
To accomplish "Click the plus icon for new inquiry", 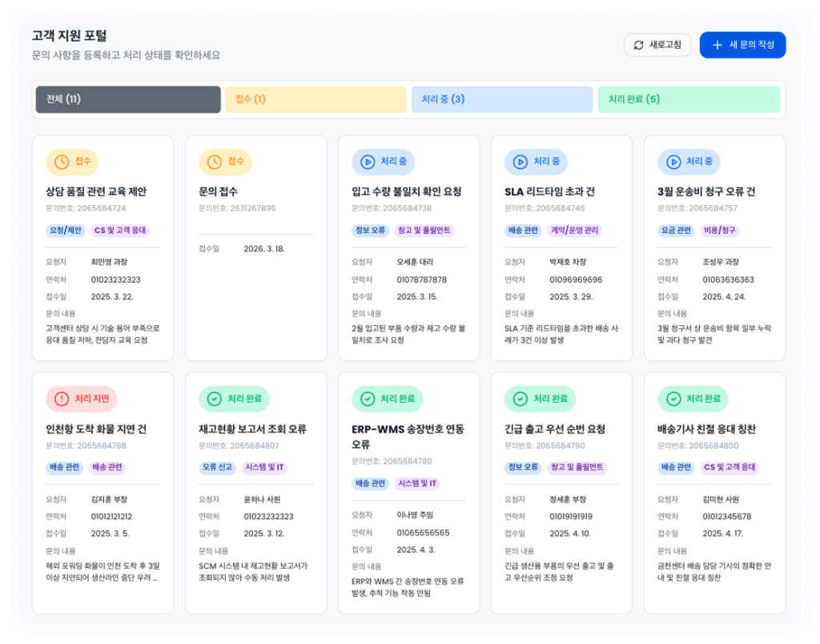I will pos(717,46).
